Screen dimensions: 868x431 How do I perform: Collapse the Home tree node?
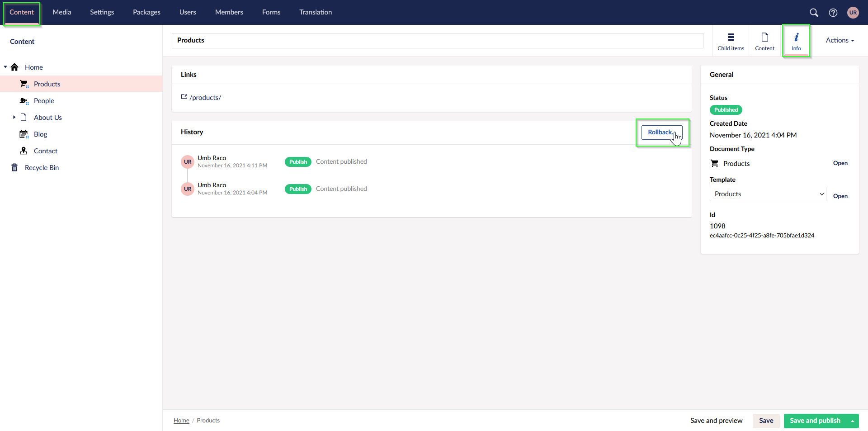(x=5, y=67)
